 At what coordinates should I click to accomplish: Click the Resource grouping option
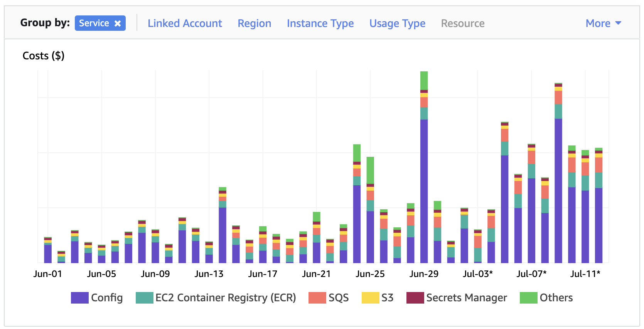click(x=462, y=23)
